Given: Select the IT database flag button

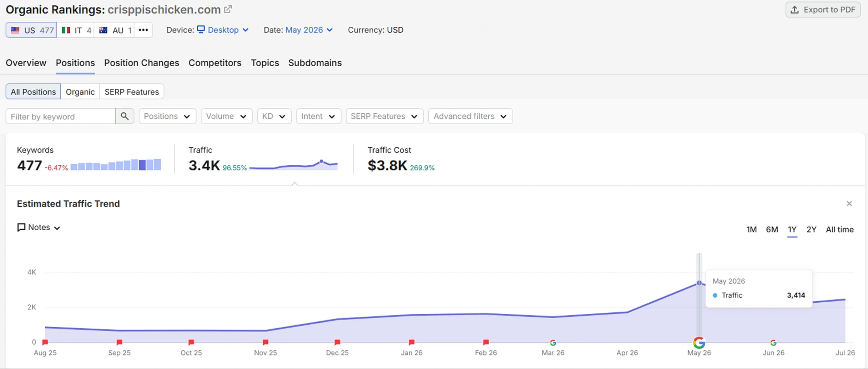Looking at the screenshot, I should point(76,30).
